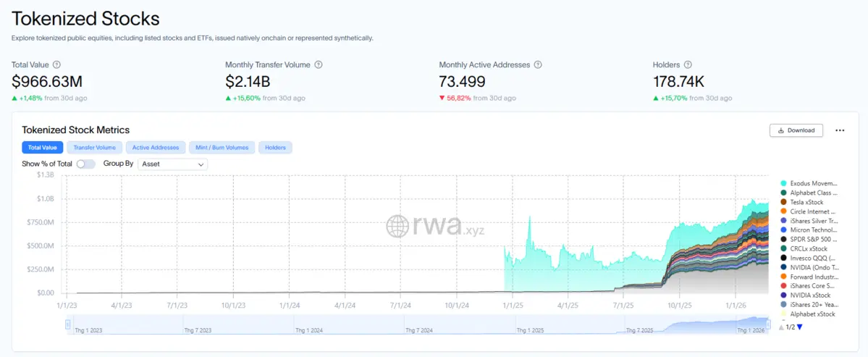Image resolution: width=868 pixels, height=357 pixels.
Task: Open the three-dot more options menu
Action: [x=840, y=130]
